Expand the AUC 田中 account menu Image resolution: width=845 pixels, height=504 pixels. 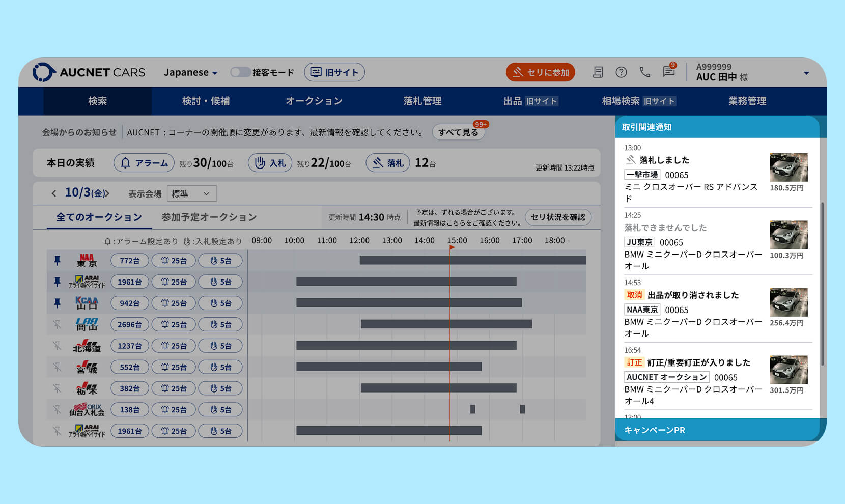(806, 73)
